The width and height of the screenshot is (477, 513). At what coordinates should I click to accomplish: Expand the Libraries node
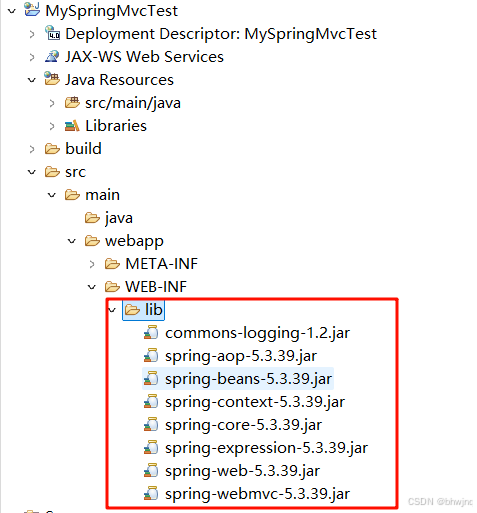pos(52,126)
